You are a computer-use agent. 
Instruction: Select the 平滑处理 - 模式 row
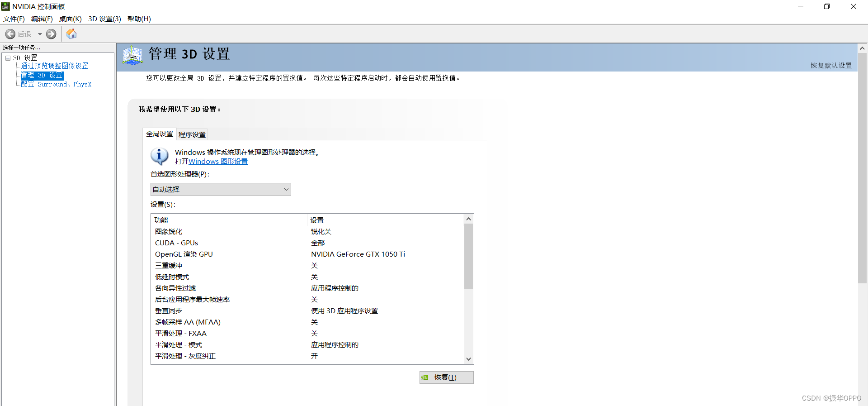click(307, 345)
